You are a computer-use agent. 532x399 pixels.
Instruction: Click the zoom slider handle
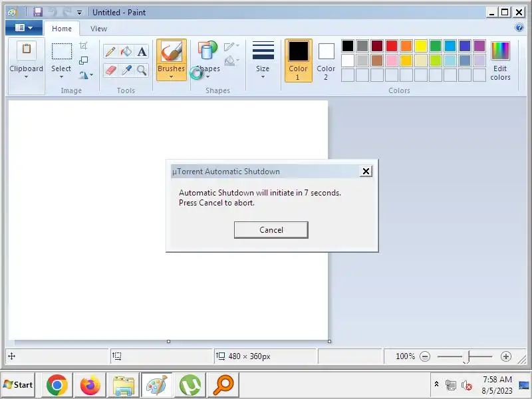[467, 356]
